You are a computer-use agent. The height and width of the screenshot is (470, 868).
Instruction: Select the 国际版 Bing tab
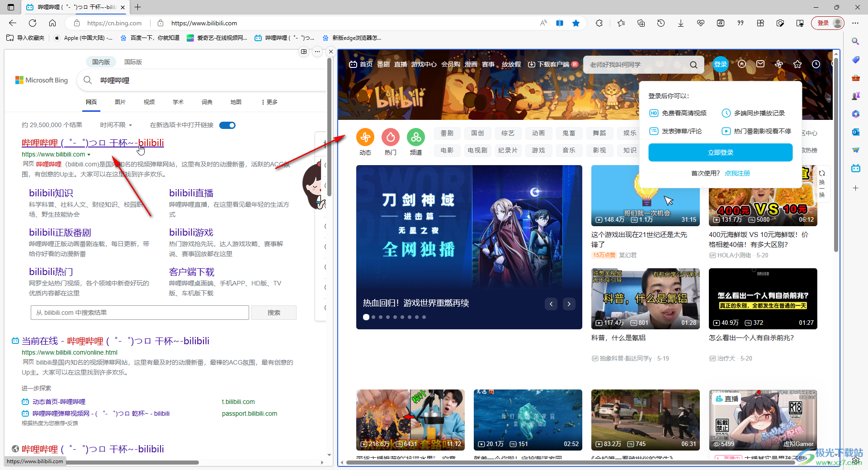(133, 62)
